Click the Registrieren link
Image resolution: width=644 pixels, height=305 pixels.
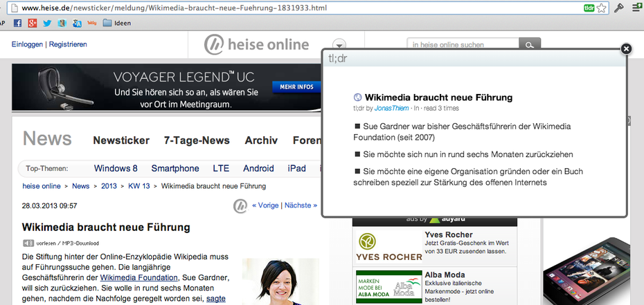pos(68,44)
